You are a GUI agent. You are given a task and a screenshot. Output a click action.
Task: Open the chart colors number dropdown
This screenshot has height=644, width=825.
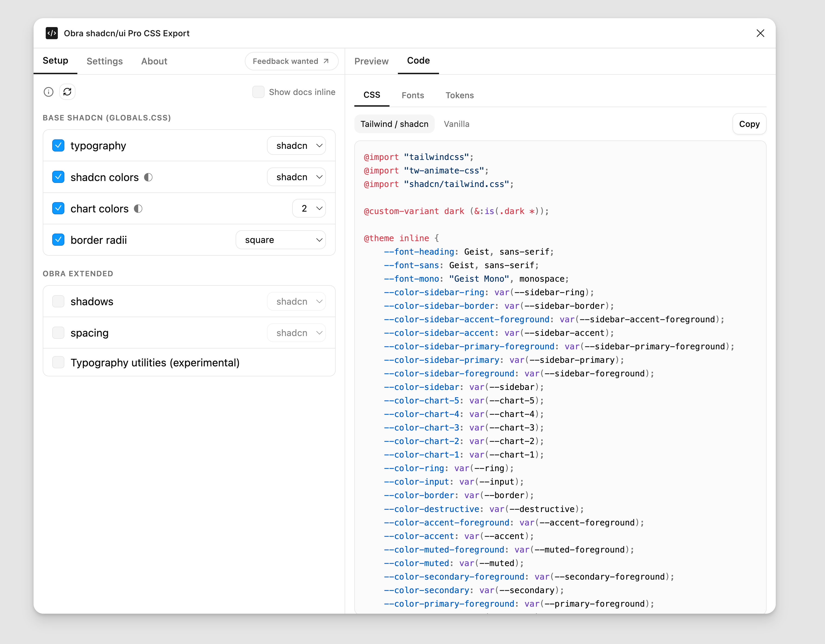tap(309, 208)
